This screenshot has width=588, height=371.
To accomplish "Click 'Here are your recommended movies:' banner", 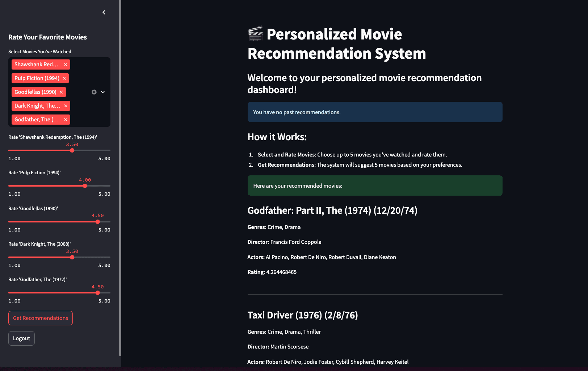I will (375, 185).
